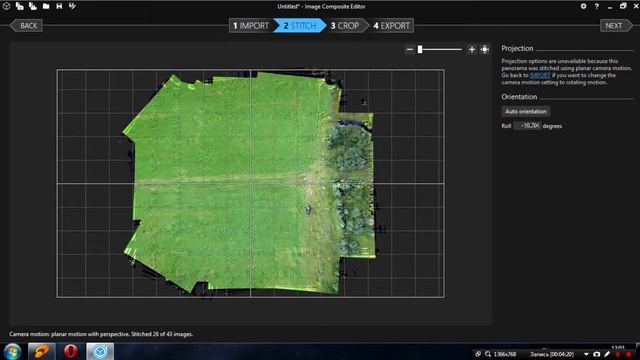Expand the recorder dropdown arrow
Screen dimensions: 640x360
click(586, 354)
